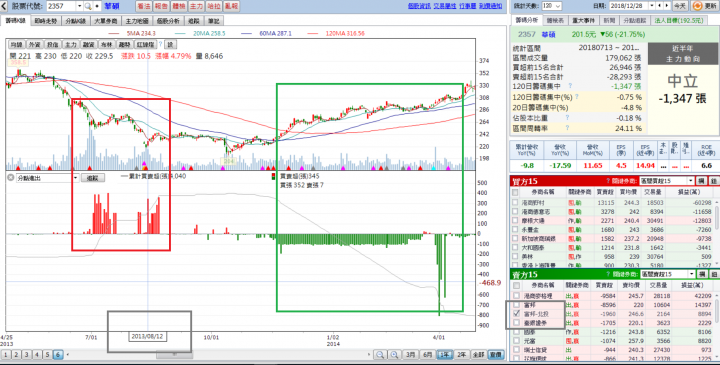Click the help icon beside 120日籌碼集中(%)
The height and width of the screenshot is (365, 720).
(x=577, y=97)
